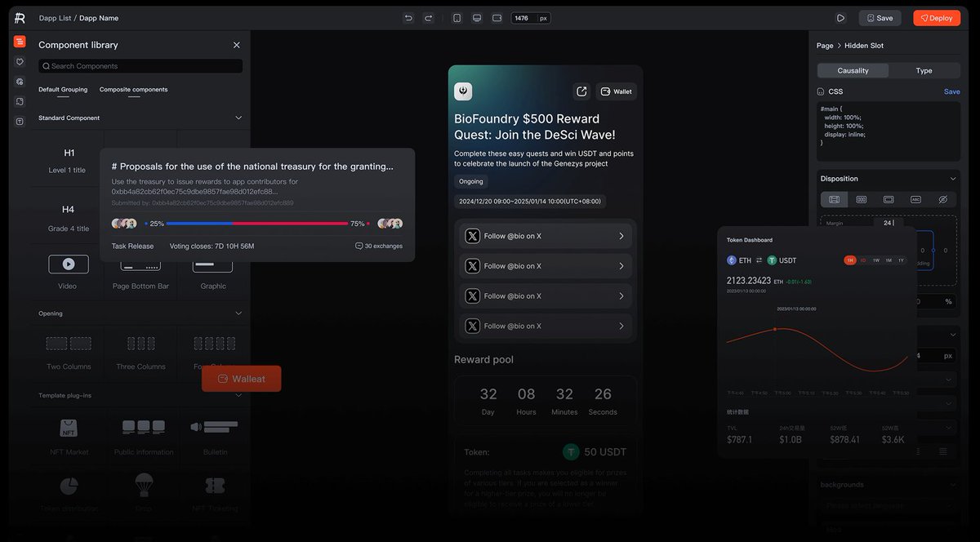Open the component library sidebar icon
Viewport: 980px width, 542px height.
tap(20, 42)
